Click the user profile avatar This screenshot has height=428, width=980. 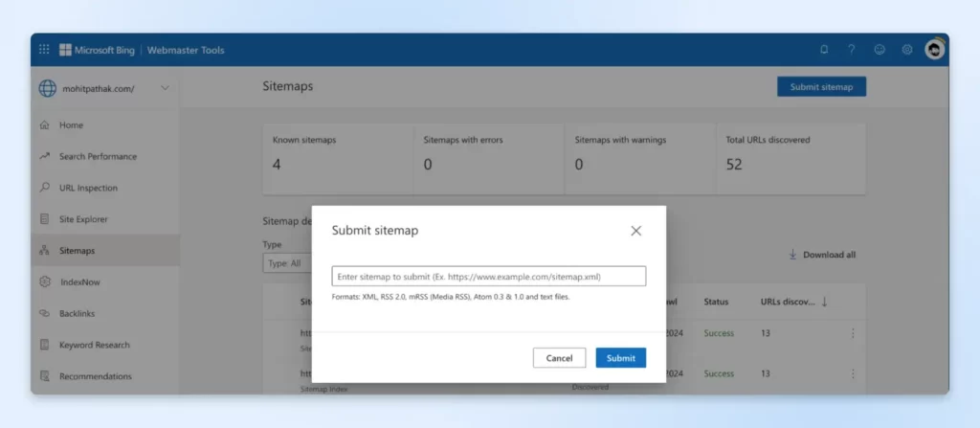pyautogui.click(x=934, y=50)
